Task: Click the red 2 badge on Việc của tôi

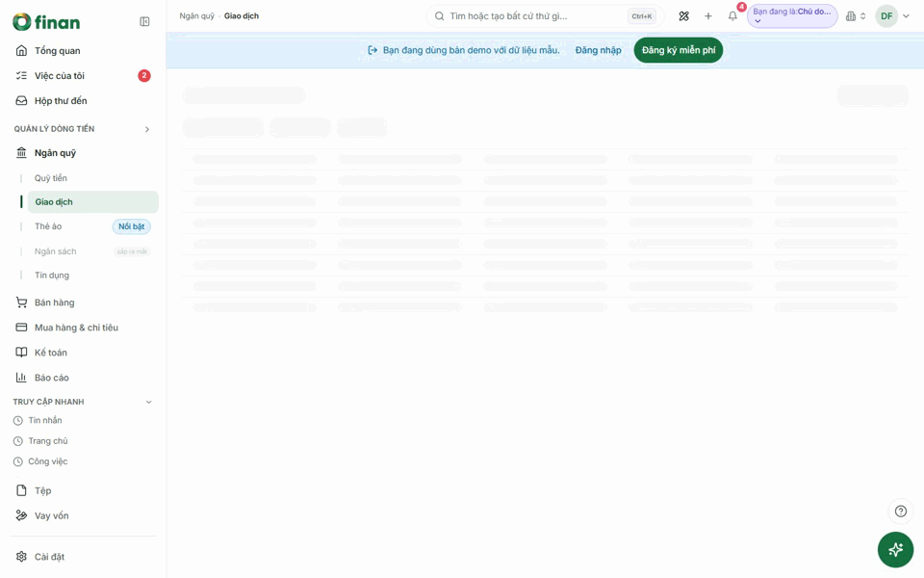Action: click(143, 75)
